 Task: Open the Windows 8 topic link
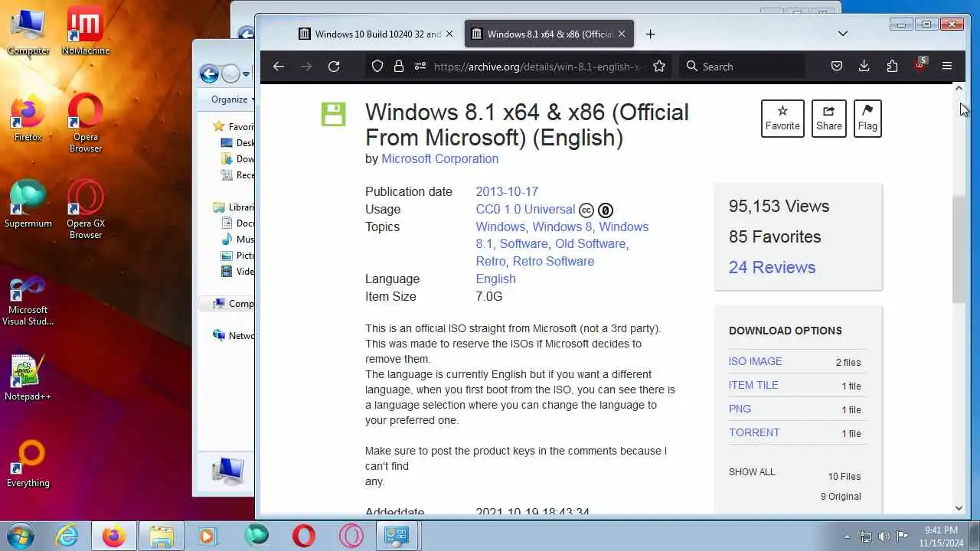click(x=562, y=227)
